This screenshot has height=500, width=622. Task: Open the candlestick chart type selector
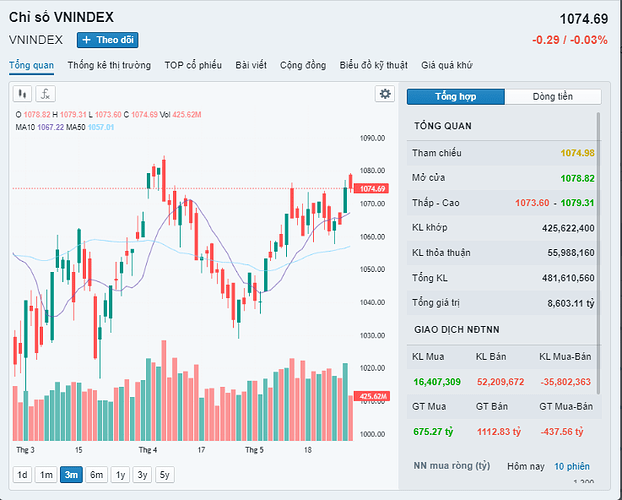[x=23, y=94]
